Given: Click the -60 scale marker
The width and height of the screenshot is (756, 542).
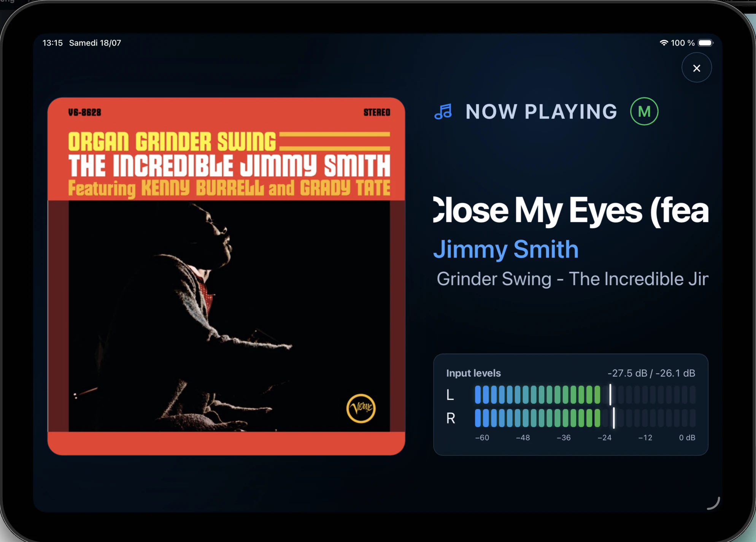Looking at the screenshot, I should (x=482, y=438).
